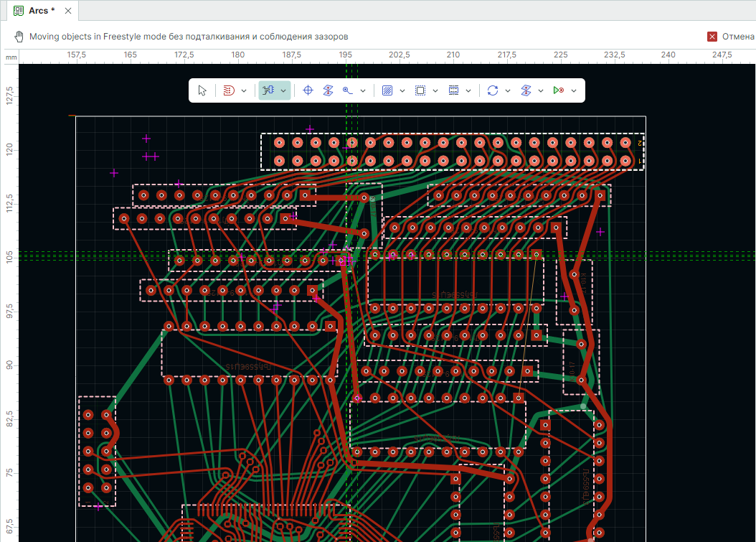
Task: Toggle the highlighted move objects tool
Action: point(269,90)
